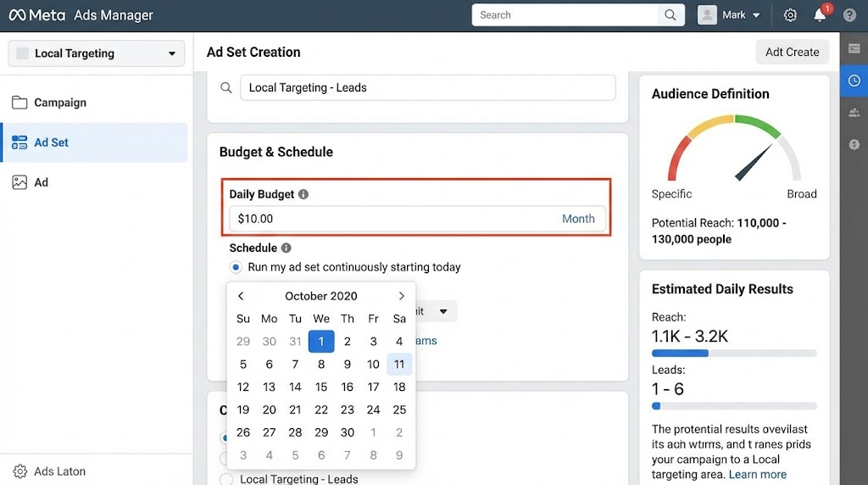868x485 pixels.
Task: Click Mark's profile avatar
Action: (707, 15)
